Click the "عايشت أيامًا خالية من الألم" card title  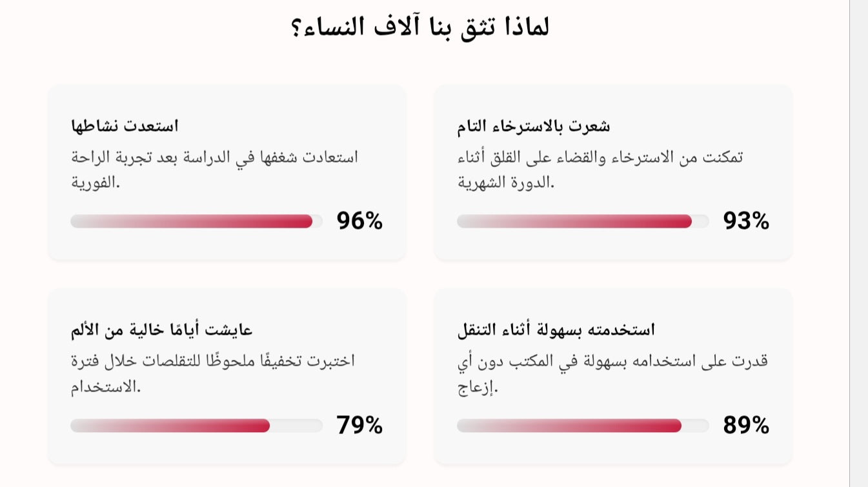tap(161, 330)
